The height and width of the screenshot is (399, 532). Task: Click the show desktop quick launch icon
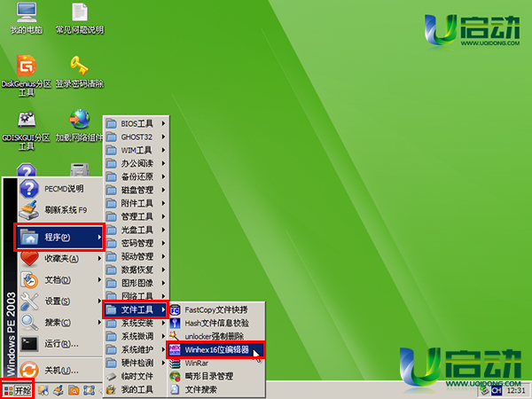[43, 390]
